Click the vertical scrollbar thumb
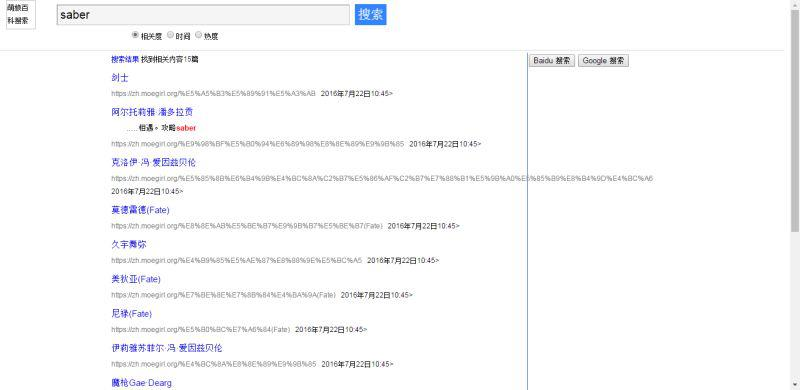The height and width of the screenshot is (390, 800). tap(795, 120)
